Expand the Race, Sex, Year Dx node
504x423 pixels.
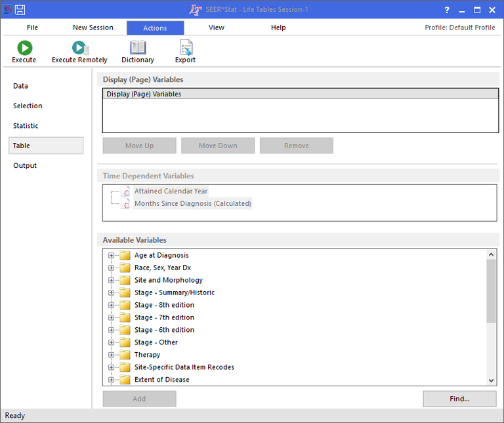pyautogui.click(x=111, y=268)
